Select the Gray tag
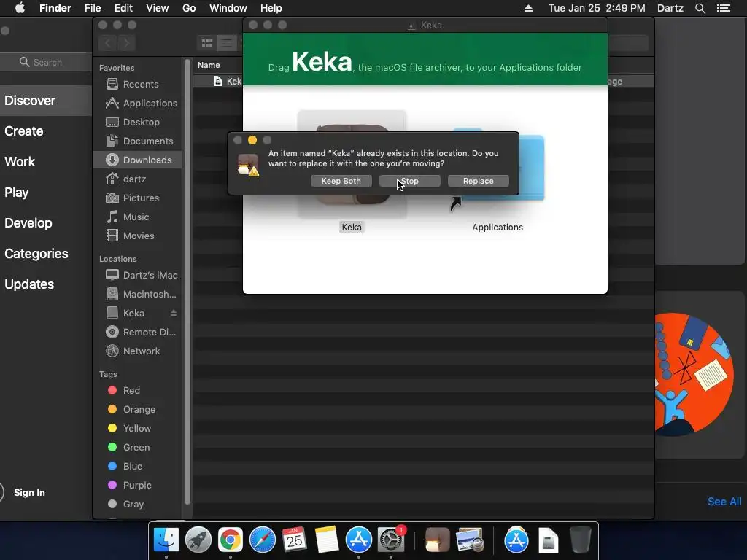 click(125, 505)
